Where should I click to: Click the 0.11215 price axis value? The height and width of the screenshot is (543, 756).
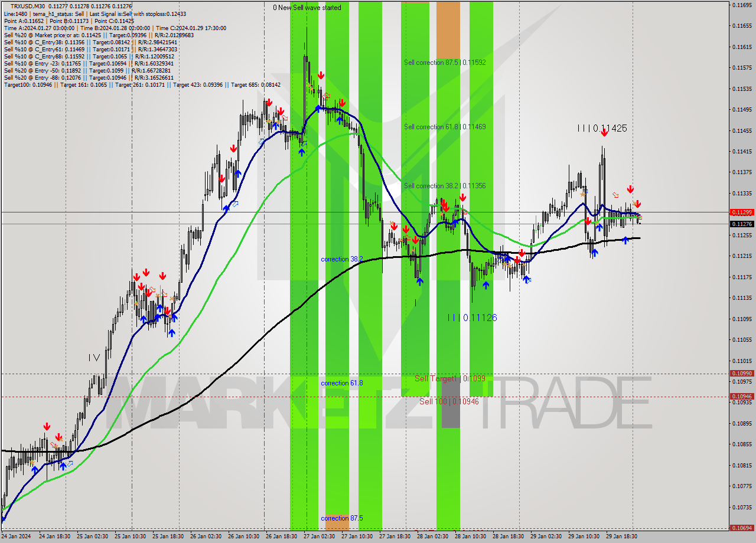coord(741,256)
